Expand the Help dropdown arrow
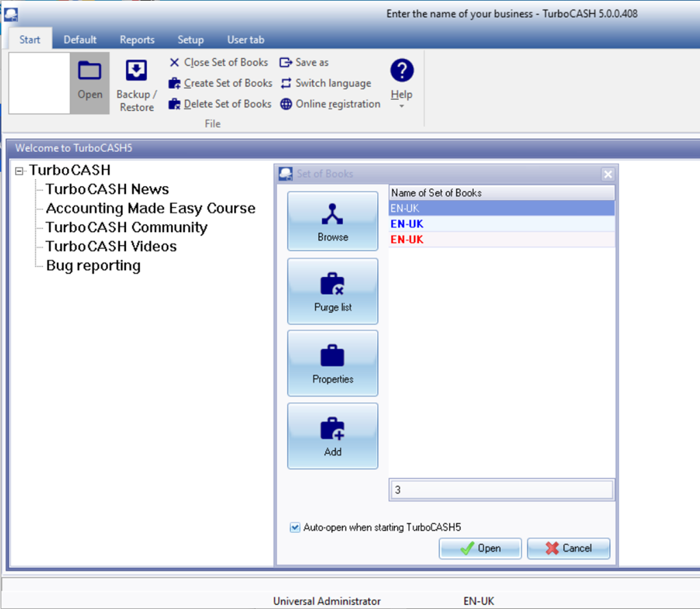Viewport: 700px width, 609px height. [x=402, y=107]
